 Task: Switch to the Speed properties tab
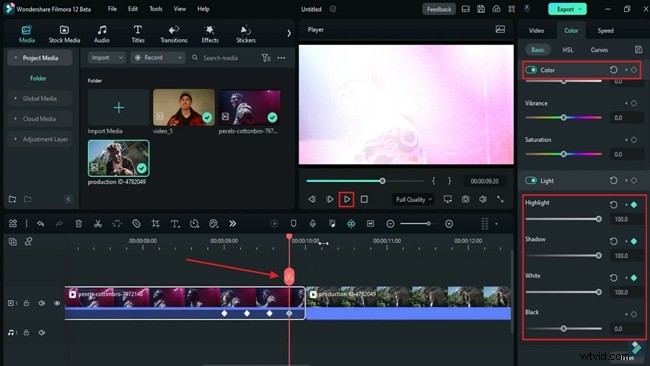tap(605, 31)
